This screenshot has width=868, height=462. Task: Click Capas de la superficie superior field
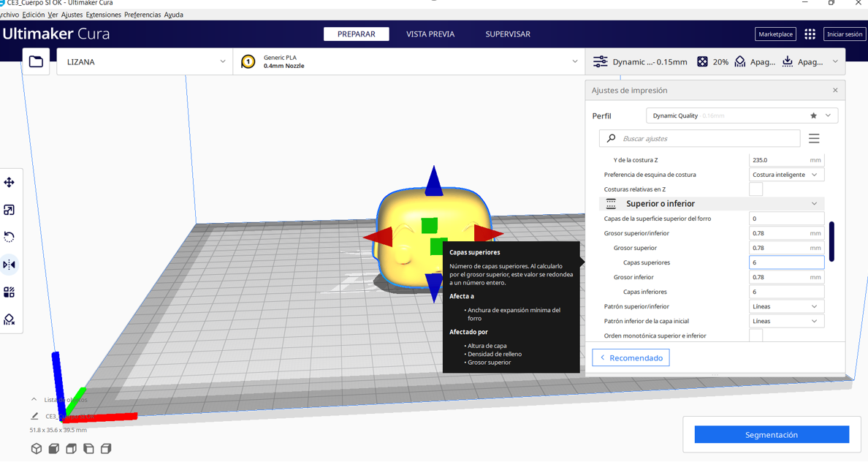pos(786,219)
